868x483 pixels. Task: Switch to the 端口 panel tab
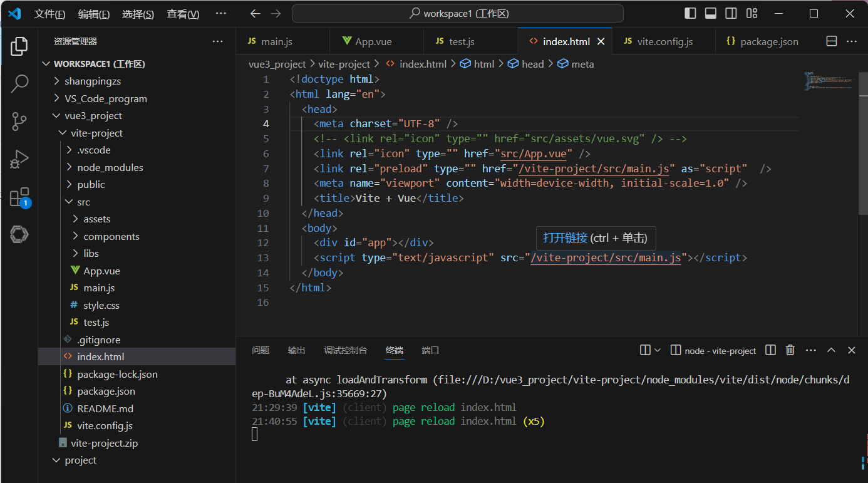430,350
